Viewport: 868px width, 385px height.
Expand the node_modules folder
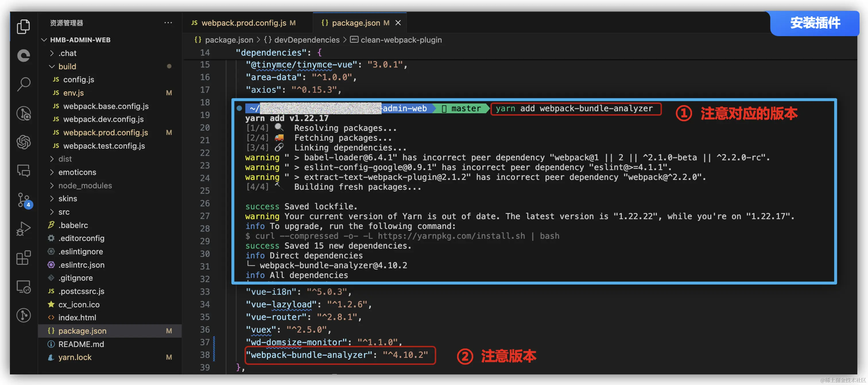click(x=85, y=186)
